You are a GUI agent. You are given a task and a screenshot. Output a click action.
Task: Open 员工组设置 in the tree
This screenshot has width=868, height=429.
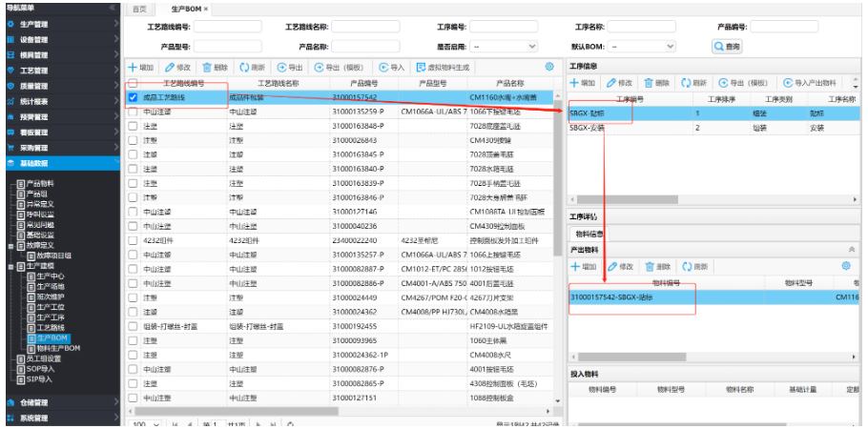click(x=44, y=358)
